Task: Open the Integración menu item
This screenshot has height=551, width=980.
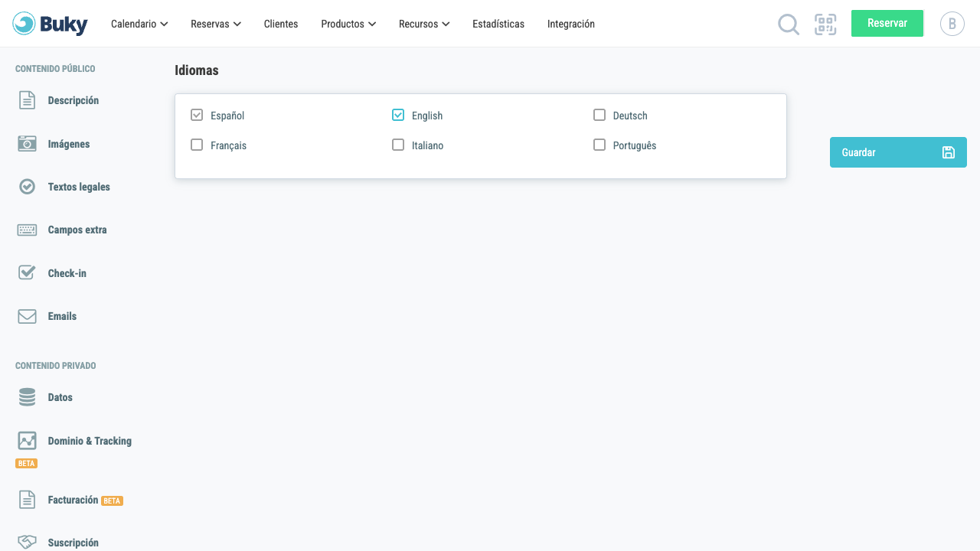Action: tap(571, 24)
